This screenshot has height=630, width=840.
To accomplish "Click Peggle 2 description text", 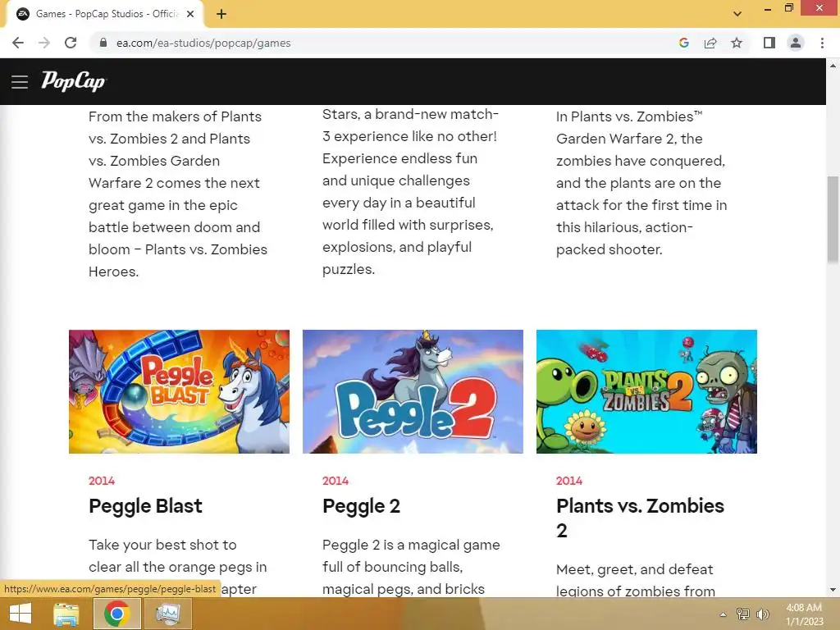I will 412,567.
